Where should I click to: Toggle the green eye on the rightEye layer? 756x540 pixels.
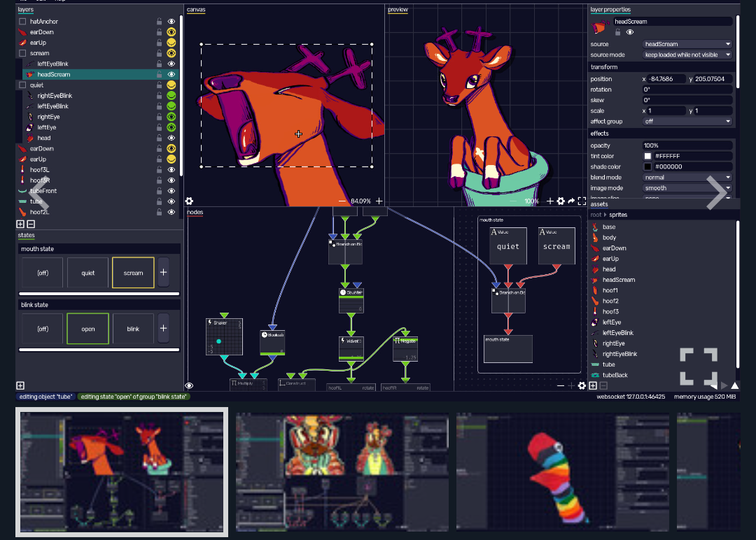point(171,117)
